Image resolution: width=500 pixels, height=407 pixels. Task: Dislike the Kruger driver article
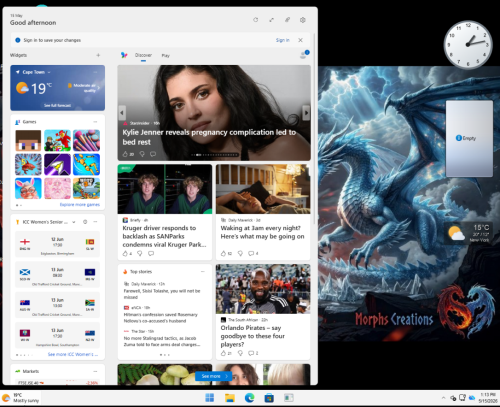[x=140, y=254]
